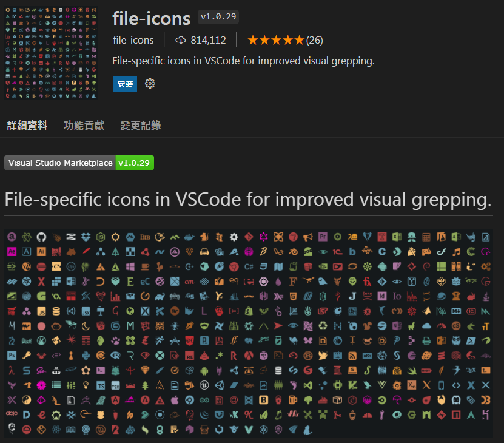Click the green Node.js hexagon icon
504x443 pixels.
tap(100, 237)
